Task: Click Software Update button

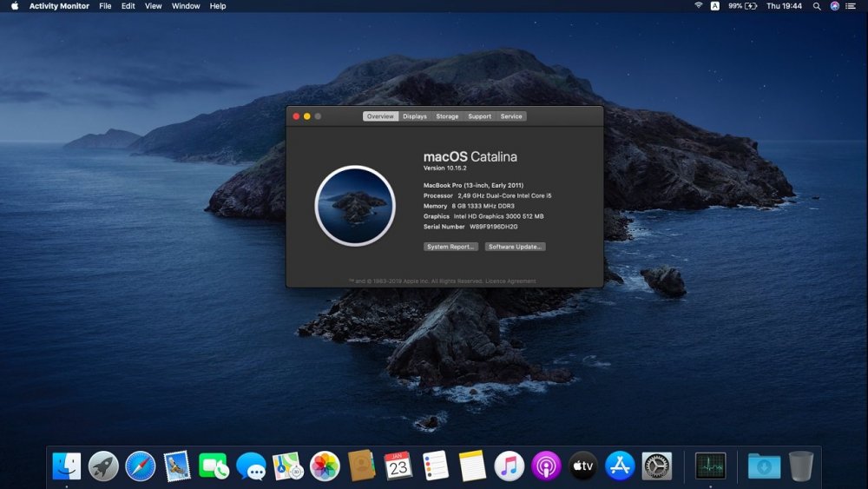Action: [x=516, y=247]
